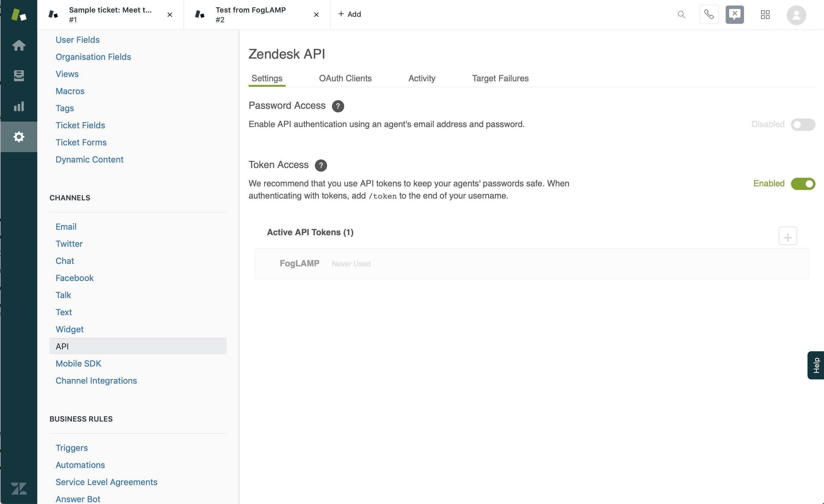Open the Zendesk Talk phone icon
Screen dimensions: 824x504
[x=709, y=15]
